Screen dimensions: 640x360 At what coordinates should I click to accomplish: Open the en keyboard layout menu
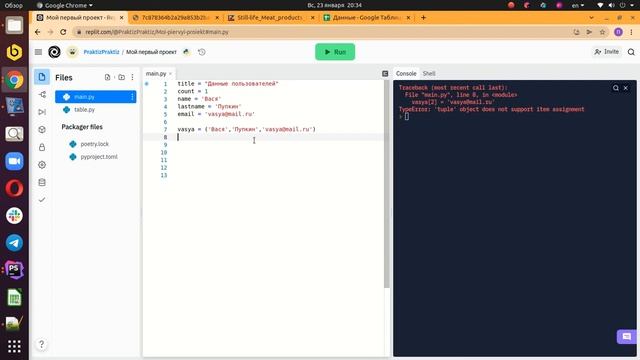(578, 5)
